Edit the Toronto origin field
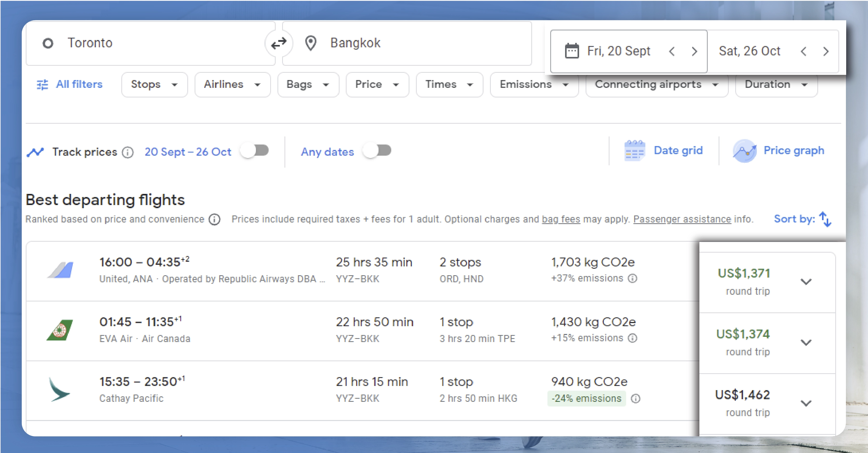The image size is (868, 453). [x=150, y=43]
